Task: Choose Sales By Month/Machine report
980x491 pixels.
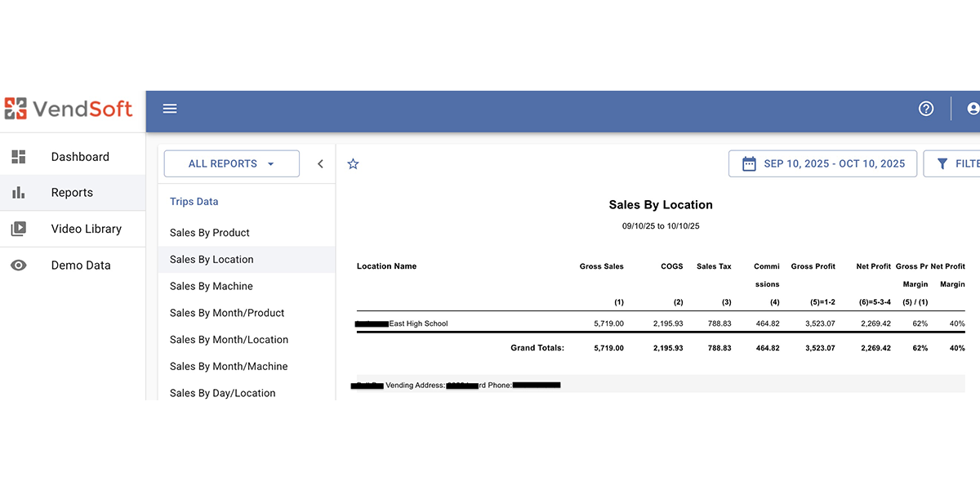Action: pyautogui.click(x=229, y=367)
